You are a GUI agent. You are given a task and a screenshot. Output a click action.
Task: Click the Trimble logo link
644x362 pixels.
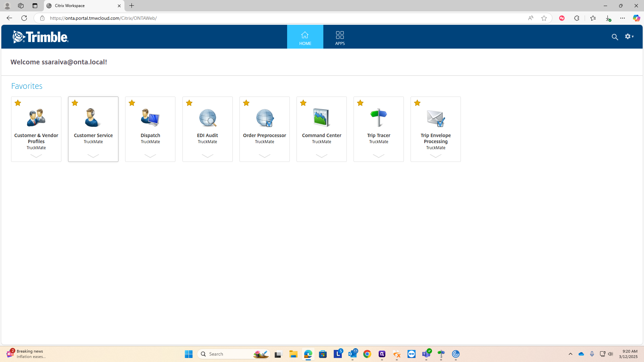pos(41,37)
